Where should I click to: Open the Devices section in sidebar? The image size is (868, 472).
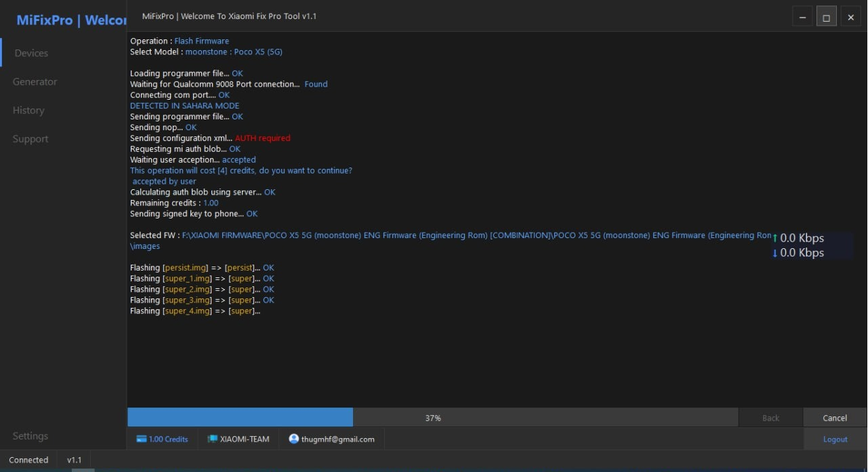(x=31, y=53)
